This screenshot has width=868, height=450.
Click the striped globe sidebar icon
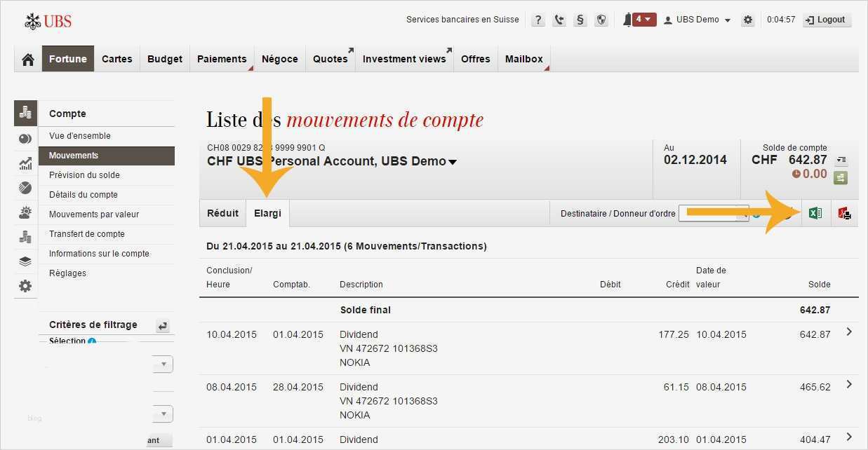click(25, 188)
